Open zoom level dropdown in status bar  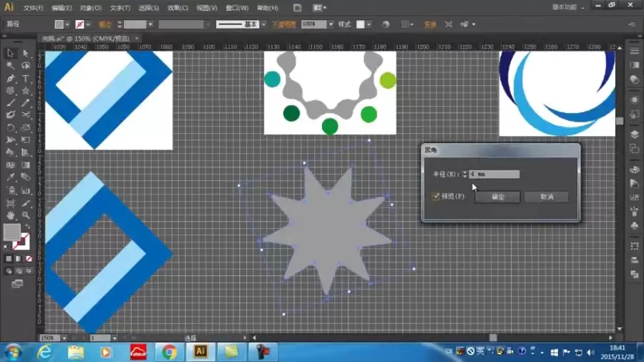(x=64, y=338)
